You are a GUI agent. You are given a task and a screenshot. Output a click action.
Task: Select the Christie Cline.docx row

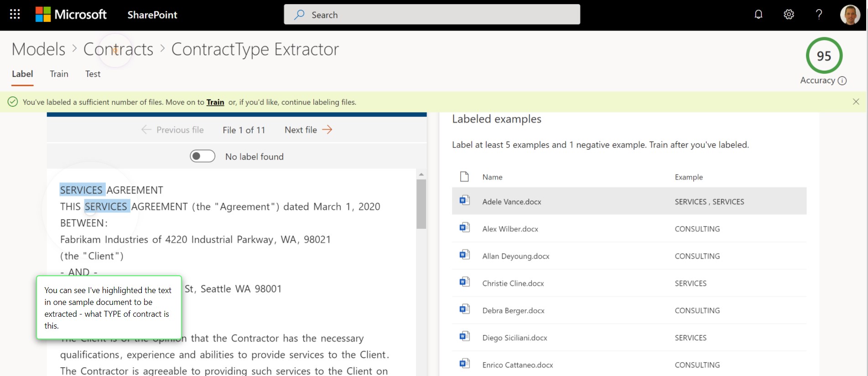[513, 283]
